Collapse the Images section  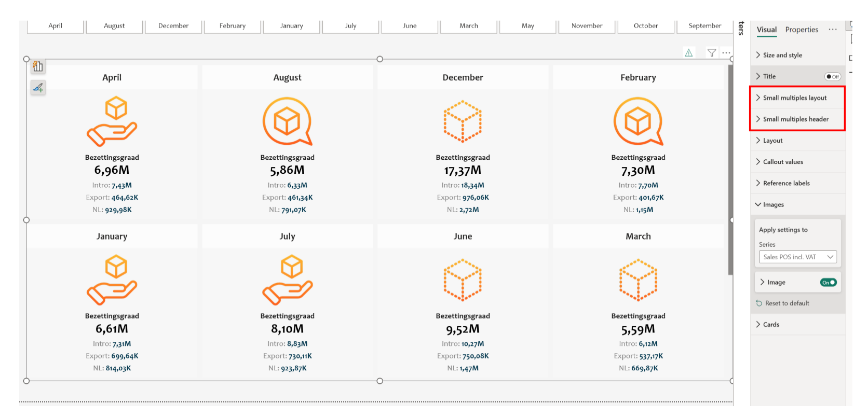pyautogui.click(x=773, y=205)
